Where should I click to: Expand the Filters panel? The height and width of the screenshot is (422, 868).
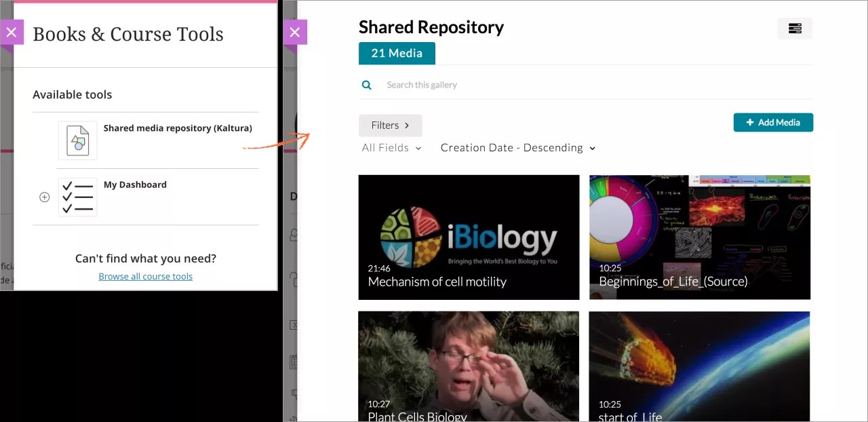pos(390,126)
